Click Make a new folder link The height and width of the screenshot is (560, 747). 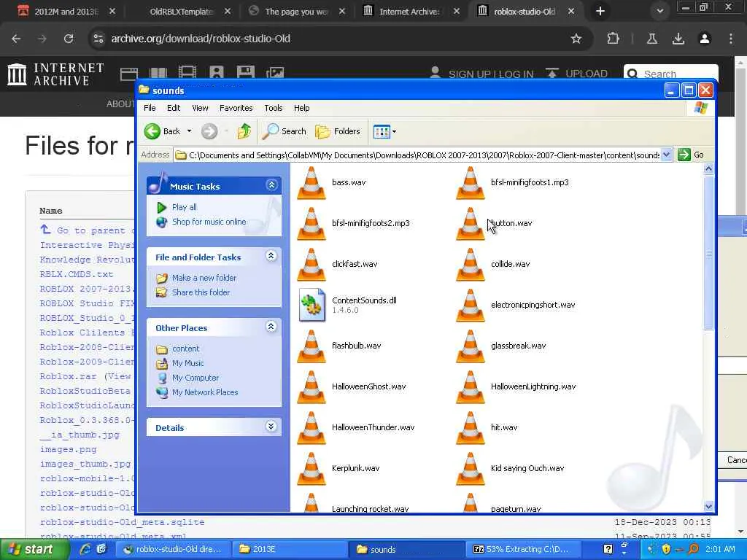(204, 278)
